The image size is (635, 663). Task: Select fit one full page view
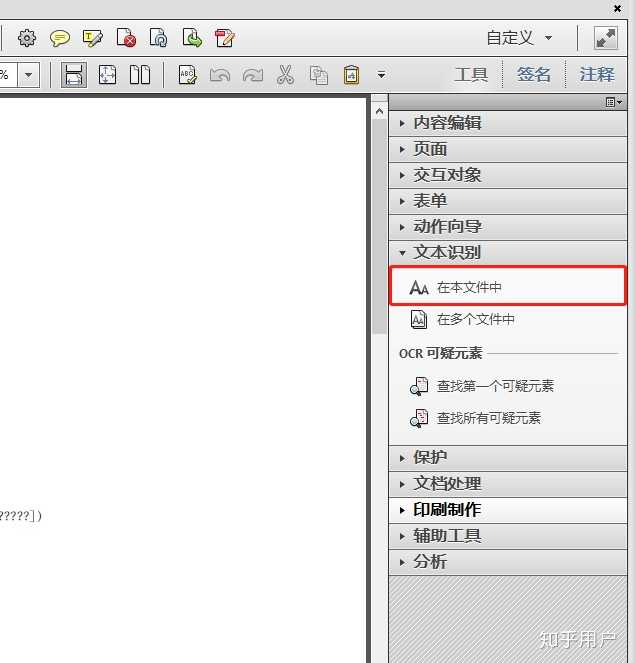[107, 75]
